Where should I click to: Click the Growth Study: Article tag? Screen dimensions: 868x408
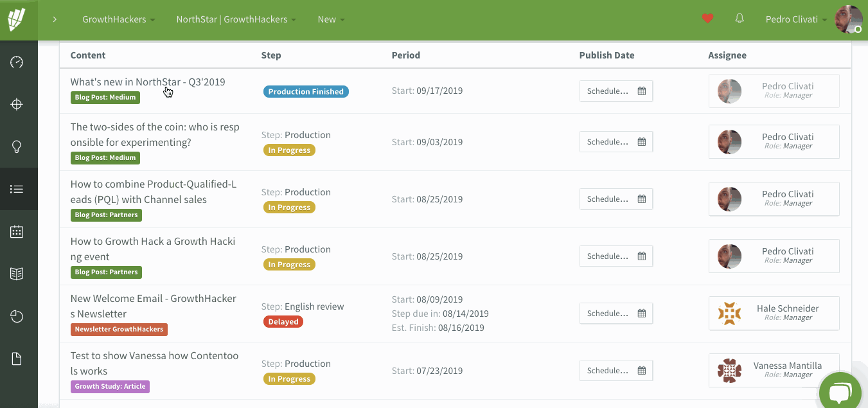(x=110, y=387)
